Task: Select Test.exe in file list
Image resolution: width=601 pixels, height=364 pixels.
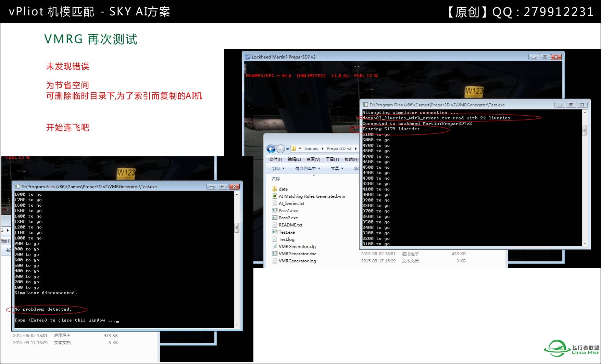Action: point(284,232)
